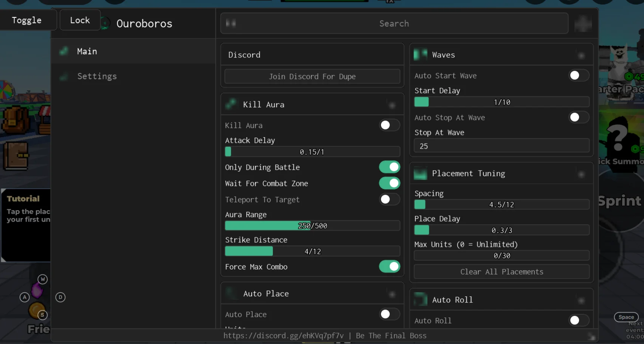Collapse the Auto Place section

click(392, 294)
